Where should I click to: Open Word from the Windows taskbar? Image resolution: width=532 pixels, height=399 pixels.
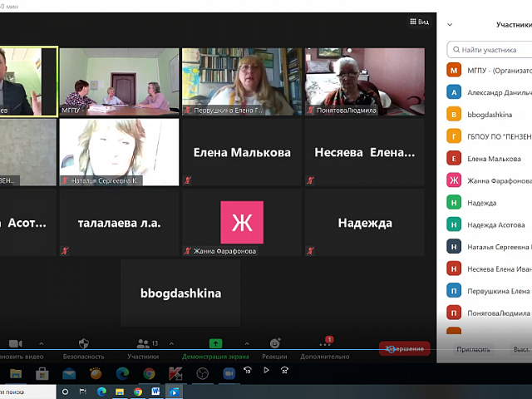[155, 391]
